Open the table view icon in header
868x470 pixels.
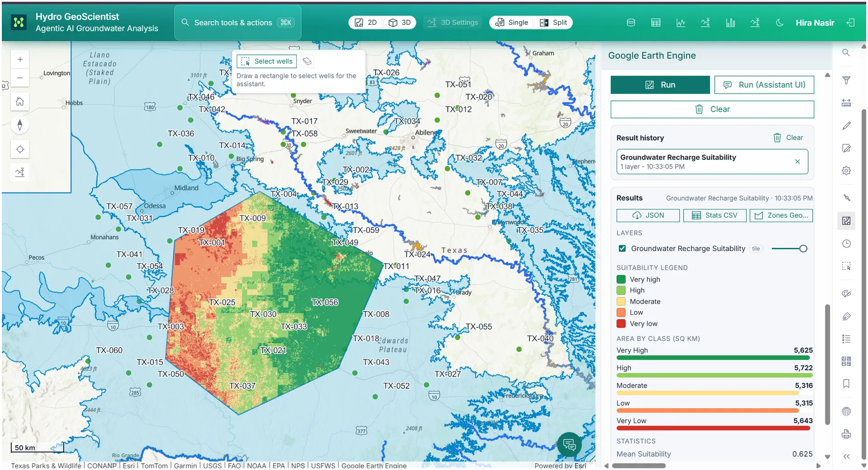(x=656, y=23)
